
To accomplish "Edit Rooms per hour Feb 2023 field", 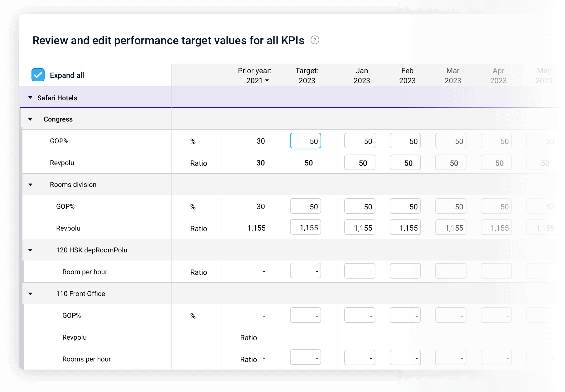I will point(405,358).
